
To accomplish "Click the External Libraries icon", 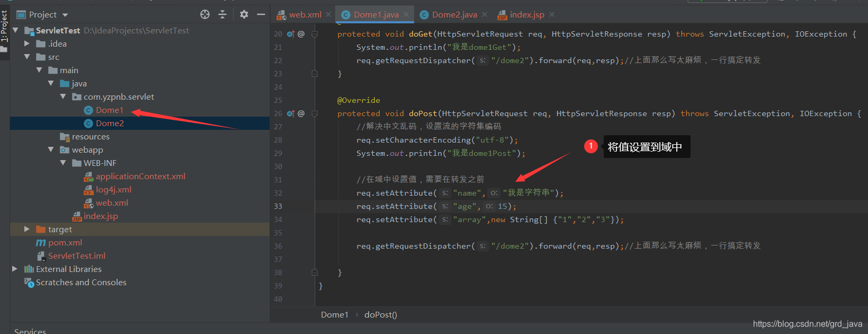I will (29, 269).
